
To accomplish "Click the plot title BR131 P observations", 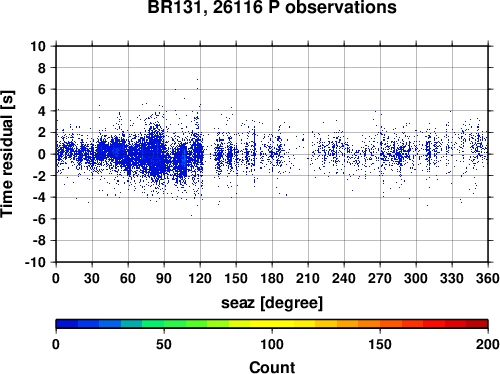I will click(x=272, y=7).
